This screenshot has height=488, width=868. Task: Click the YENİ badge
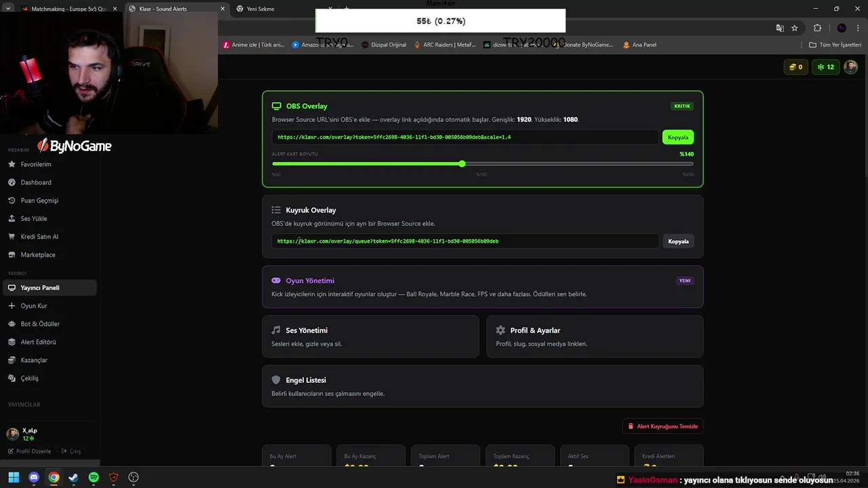coord(685,281)
